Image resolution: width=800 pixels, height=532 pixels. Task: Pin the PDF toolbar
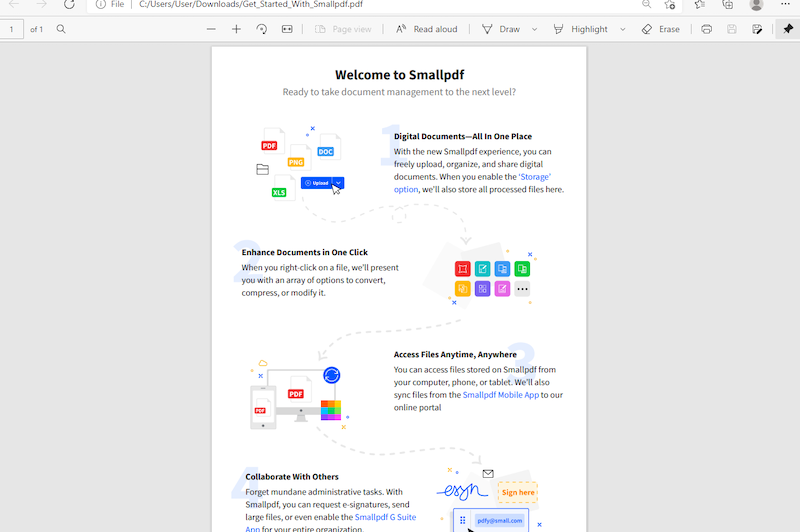(788, 29)
